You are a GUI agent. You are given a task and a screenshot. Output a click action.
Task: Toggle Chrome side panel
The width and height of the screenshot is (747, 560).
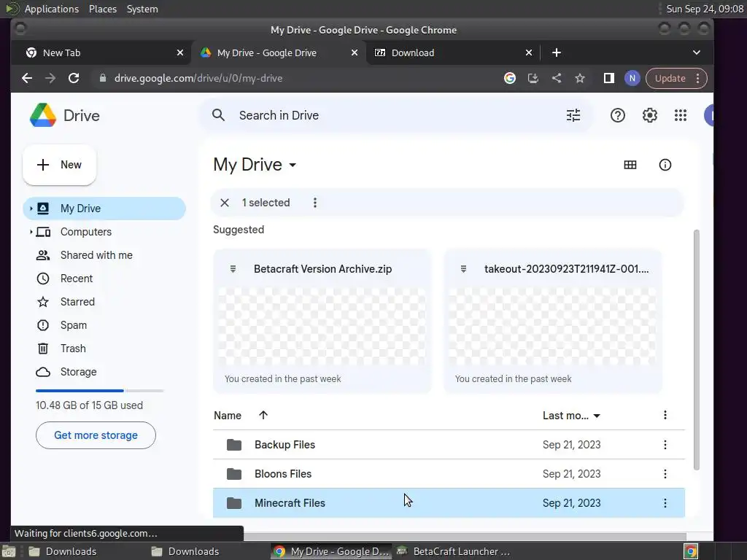[608, 78]
